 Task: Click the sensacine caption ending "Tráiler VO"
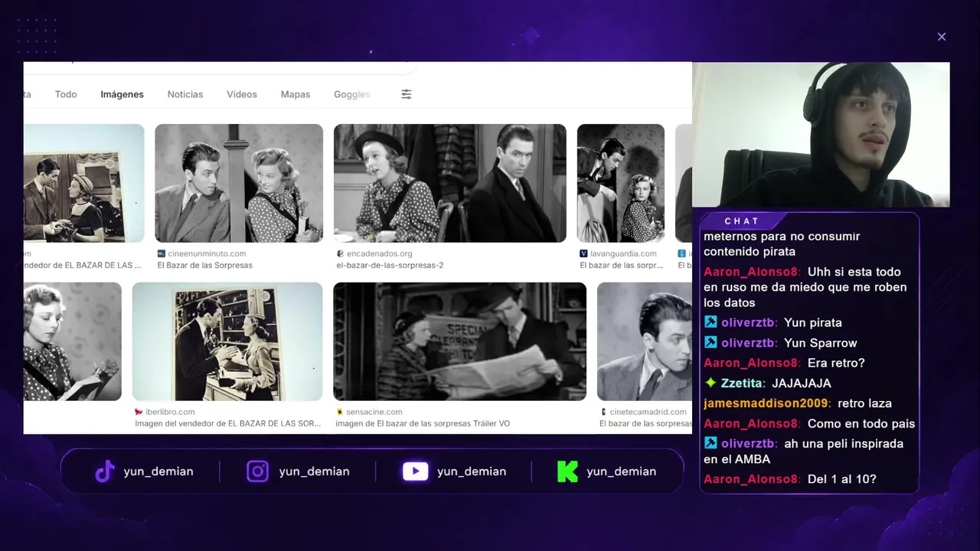click(x=423, y=423)
